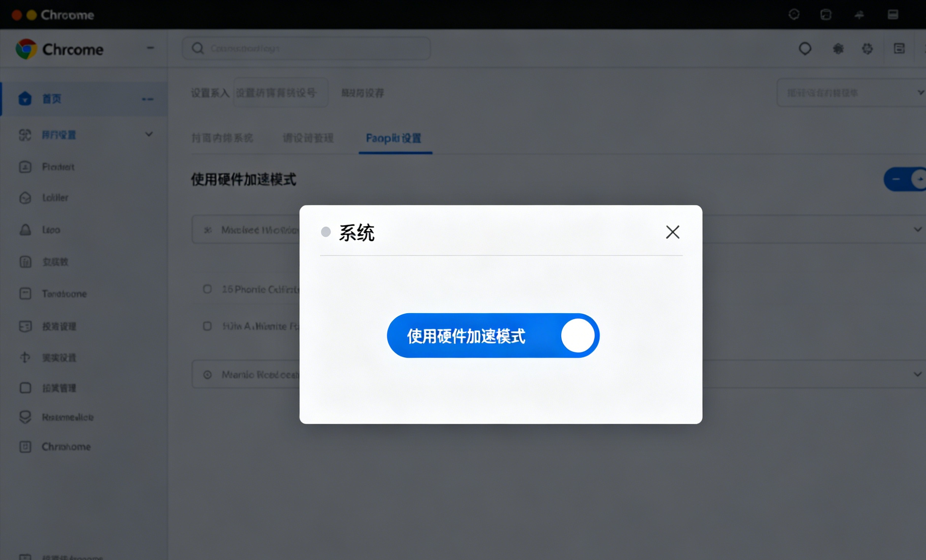Open the gear settings icon in header
Screen dimensions: 926x560
click(x=867, y=49)
